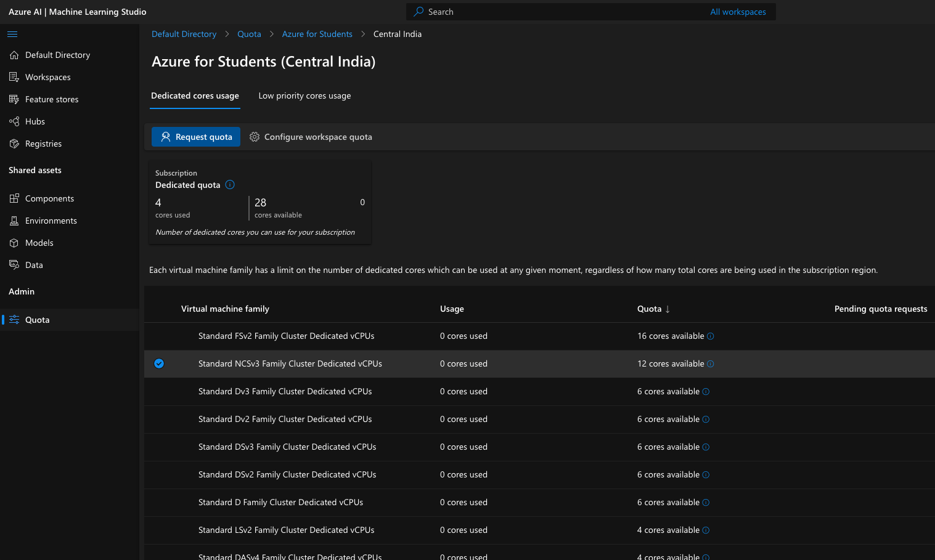This screenshot has width=935, height=560.
Task: Click info icon on Standard D Family quota row
Action: tap(706, 503)
